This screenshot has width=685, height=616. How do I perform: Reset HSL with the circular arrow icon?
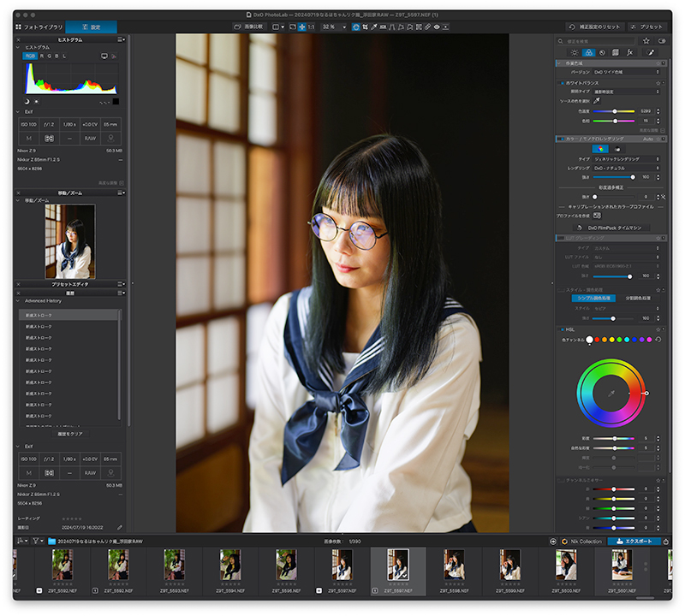click(658, 339)
